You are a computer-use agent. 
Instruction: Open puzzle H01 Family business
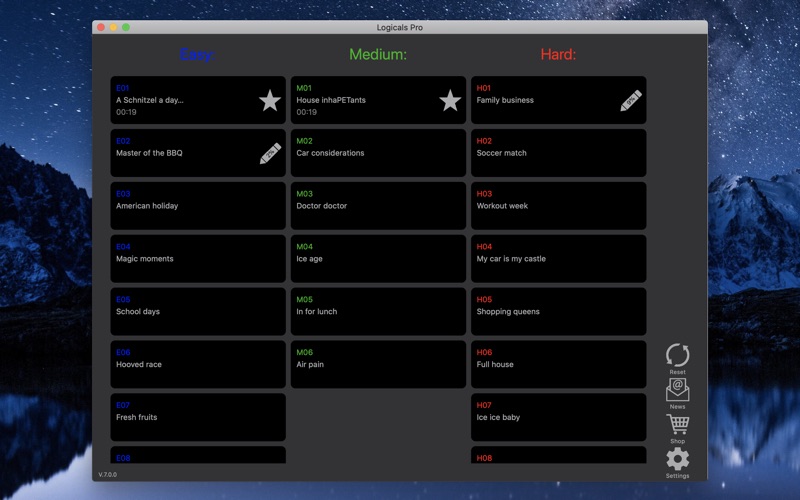(x=559, y=100)
